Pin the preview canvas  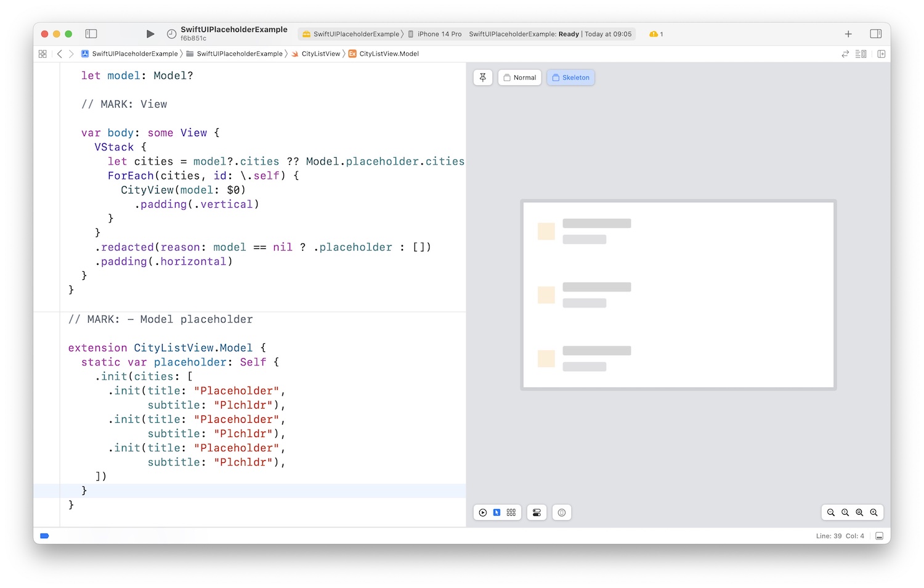click(483, 78)
